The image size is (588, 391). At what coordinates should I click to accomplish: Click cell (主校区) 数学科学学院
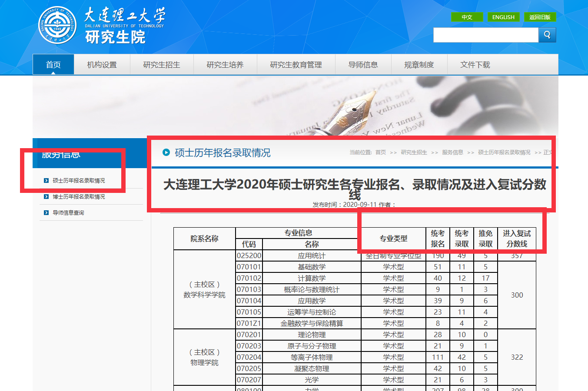[204, 289]
